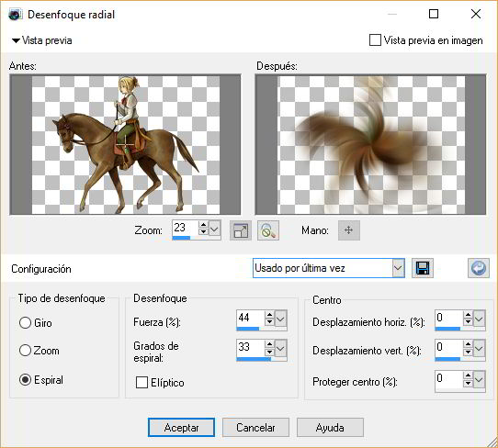Image resolution: width=498 pixels, height=448 pixels.
Task: Enable Vista previa en imagen checkbox
Action: (x=375, y=40)
